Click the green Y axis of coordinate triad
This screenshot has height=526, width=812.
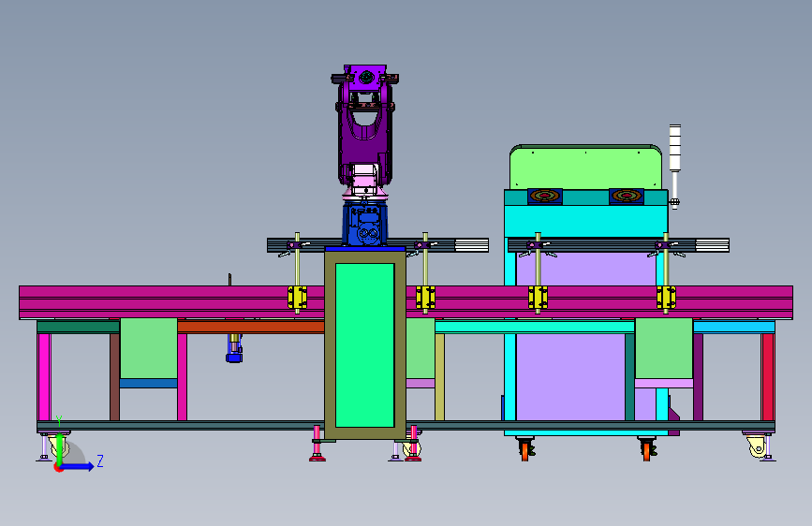[x=60, y=448]
